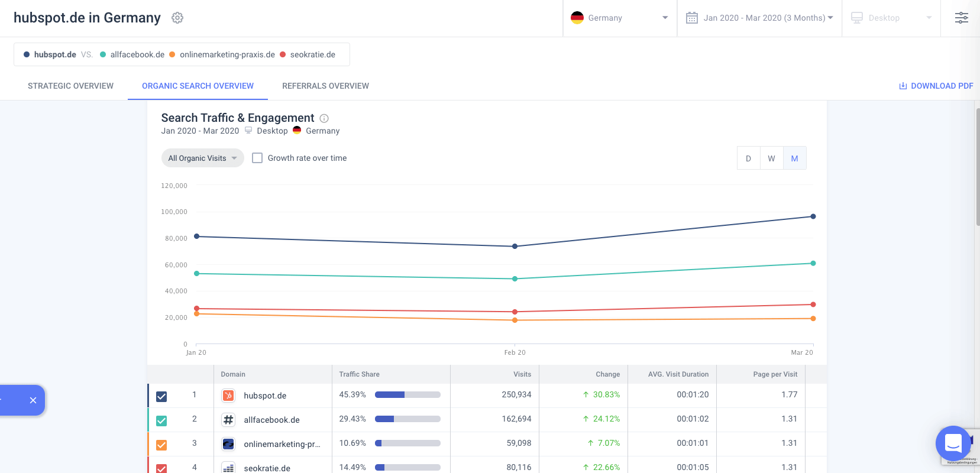
Task: Click the info icon beside Search Traffic & Engagement
Action: [x=324, y=118]
